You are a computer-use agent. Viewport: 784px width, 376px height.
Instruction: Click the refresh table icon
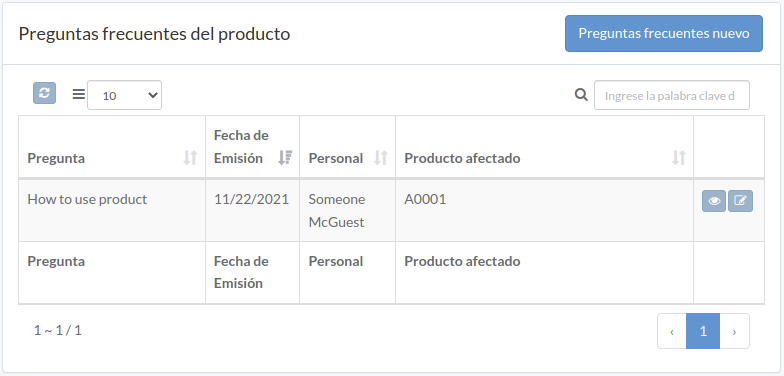44,93
